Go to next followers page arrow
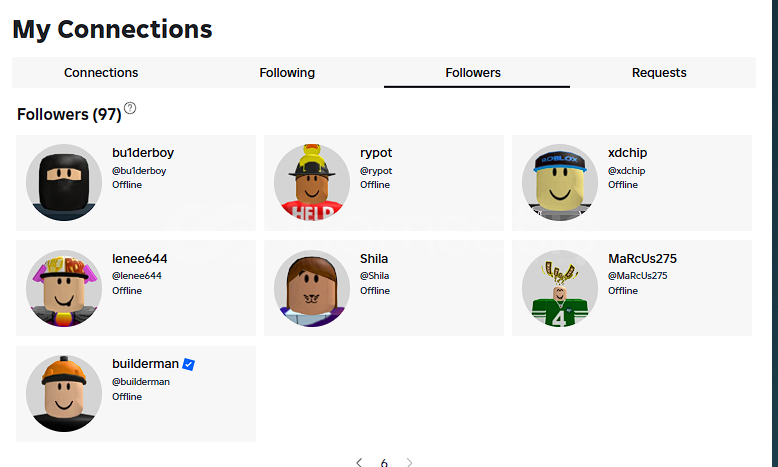778x467 pixels. pos(409,462)
